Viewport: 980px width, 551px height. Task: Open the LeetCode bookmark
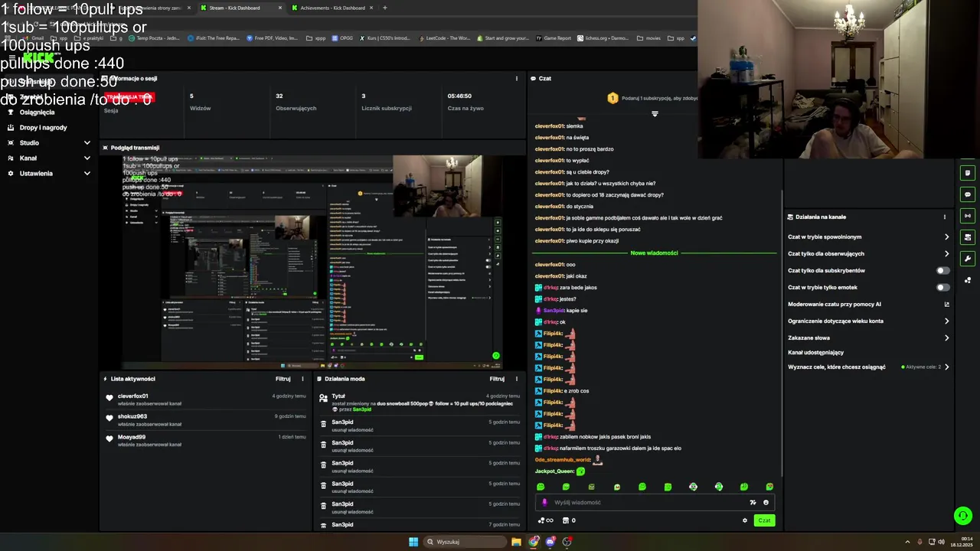pos(443,37)
